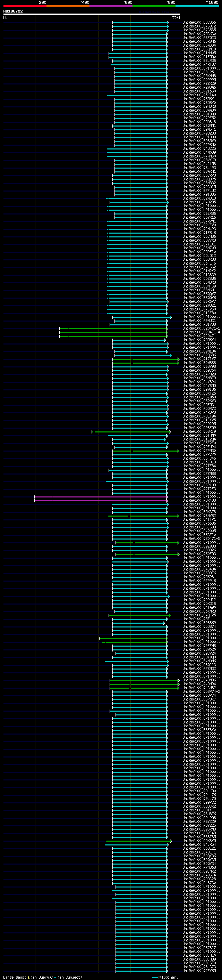222x980 pixels.
Task: Select label UniRef100_Q9ZWB3
Action: tap(199, 546)
